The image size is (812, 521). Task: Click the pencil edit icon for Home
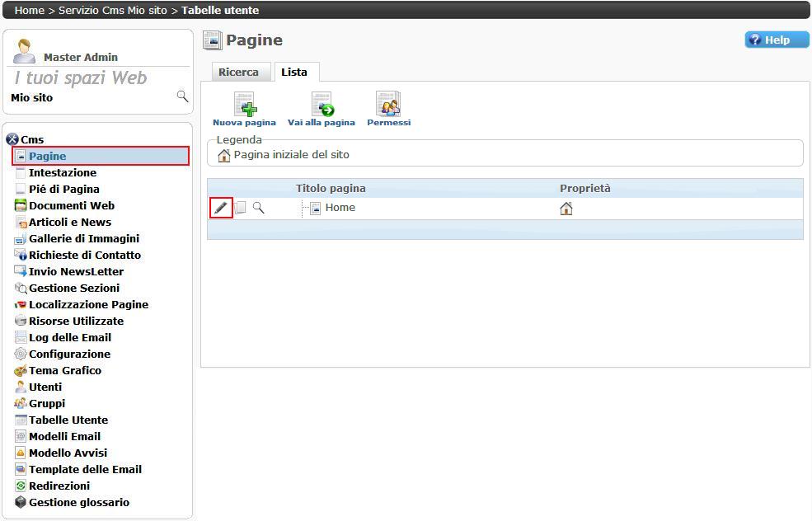click(220, 208)
